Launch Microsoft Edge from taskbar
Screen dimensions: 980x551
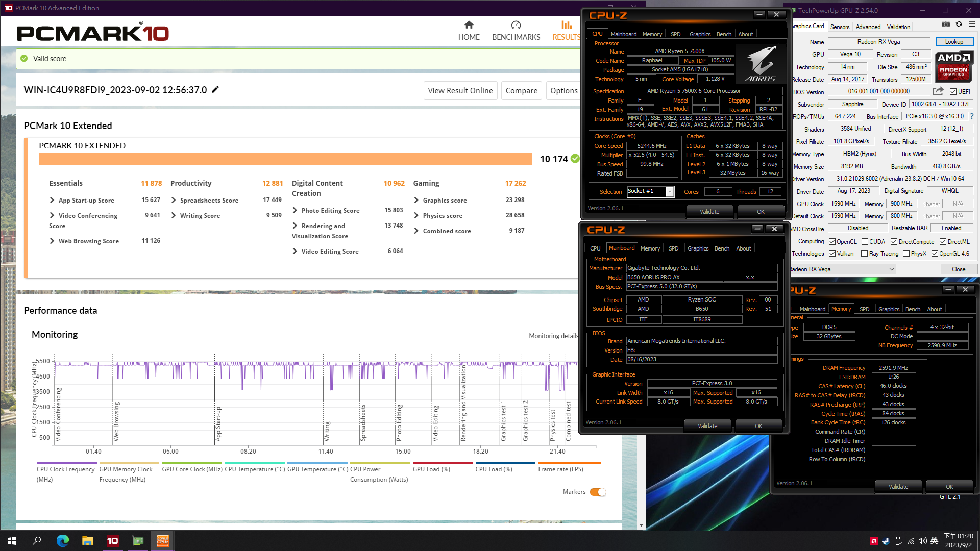62,541
